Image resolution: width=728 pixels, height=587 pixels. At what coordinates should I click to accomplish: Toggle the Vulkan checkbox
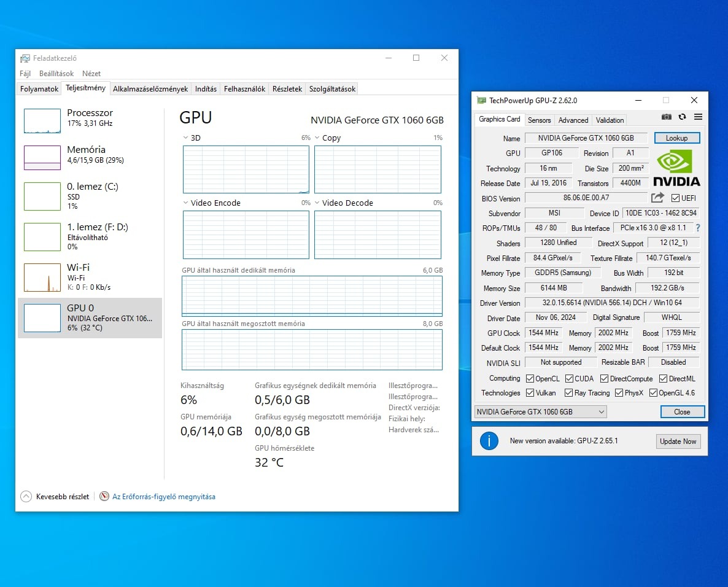[530, 393]
